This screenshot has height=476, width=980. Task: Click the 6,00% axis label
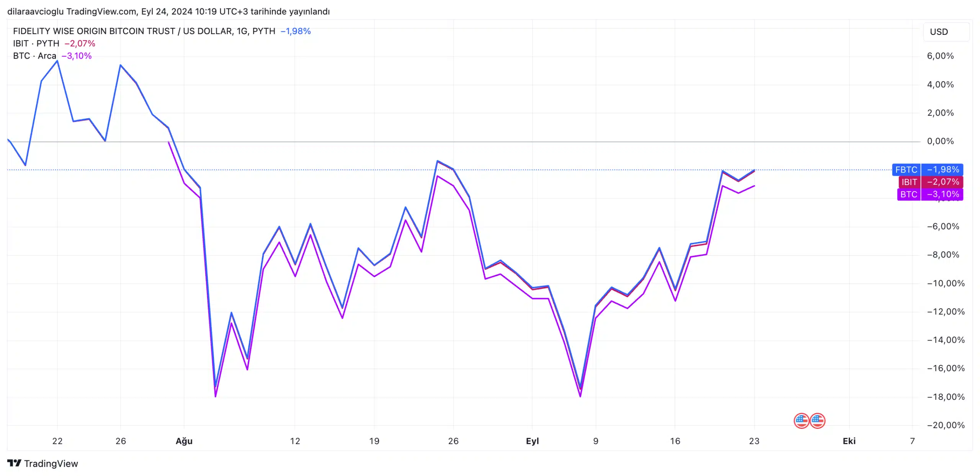940,56
